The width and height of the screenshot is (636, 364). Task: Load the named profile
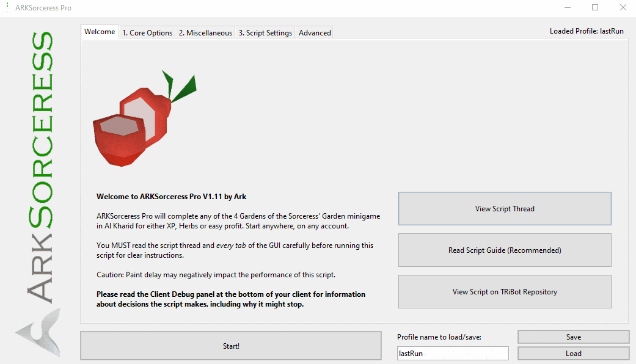pyautogui.click(x=574, y=354)
